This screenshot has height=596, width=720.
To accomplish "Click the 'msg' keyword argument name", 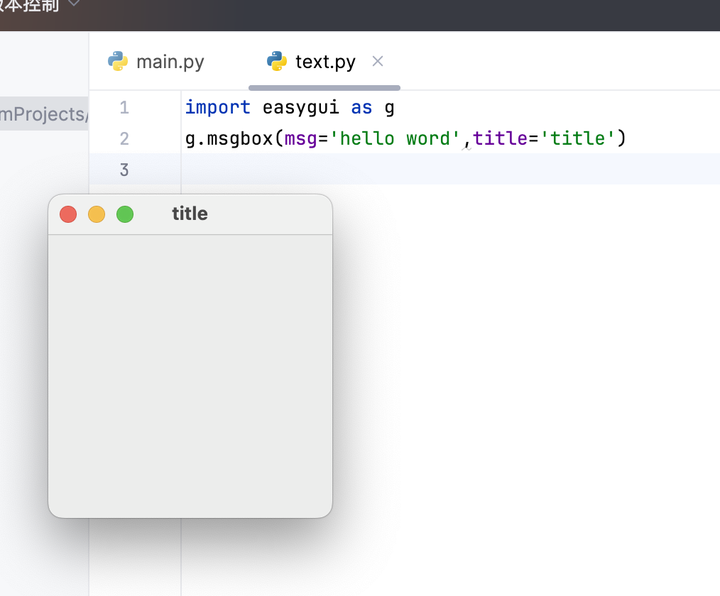I will pyautogui.click(x=300, y=138).
